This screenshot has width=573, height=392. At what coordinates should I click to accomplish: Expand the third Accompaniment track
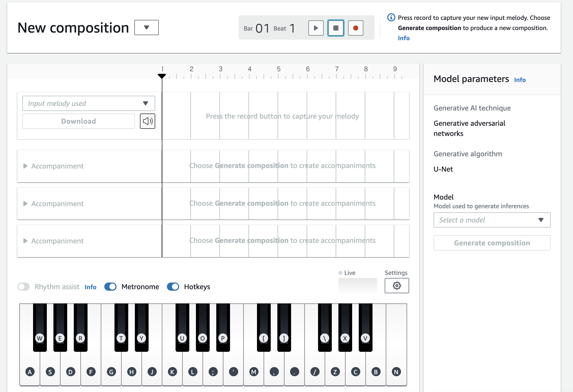coord(25,241)
